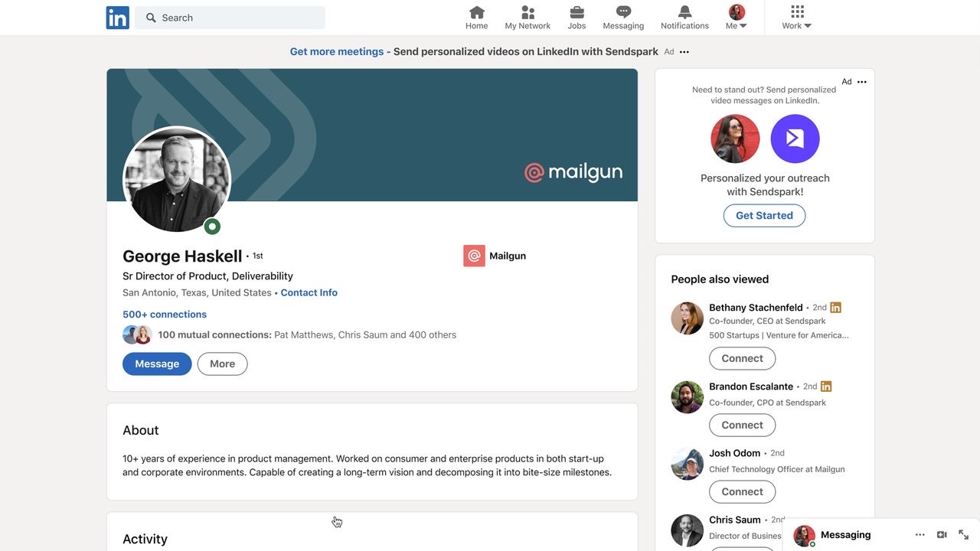Click Josh Odom's avatar photo

click(687, 464)
